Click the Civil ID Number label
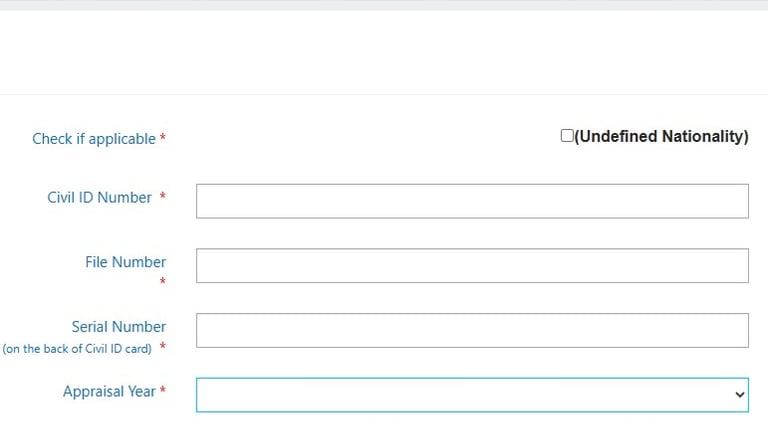Image resolution: width=768 pixels, height=434 pixels. [x=99, y=197]
